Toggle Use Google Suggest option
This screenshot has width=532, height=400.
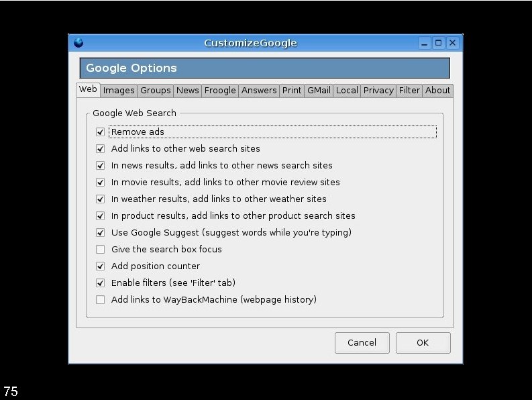(x=101, y=233)
